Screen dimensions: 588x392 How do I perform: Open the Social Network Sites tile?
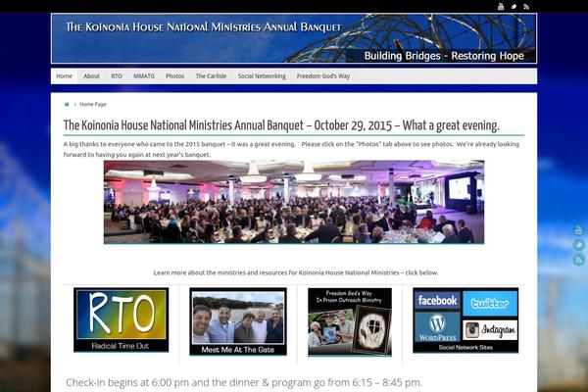tap(465, 320)
